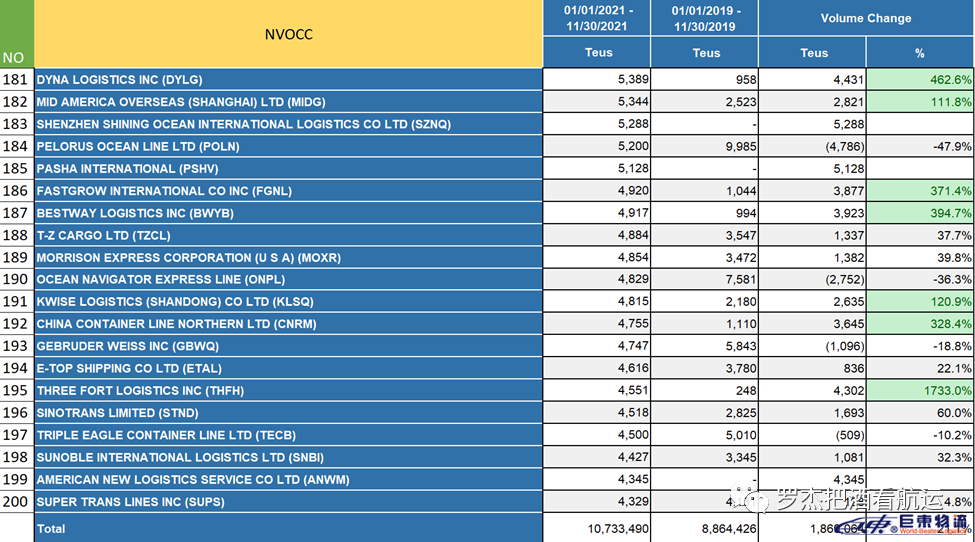Select the 371.4% percentage cell
This screenshot has width=975, height=542.
920,191
